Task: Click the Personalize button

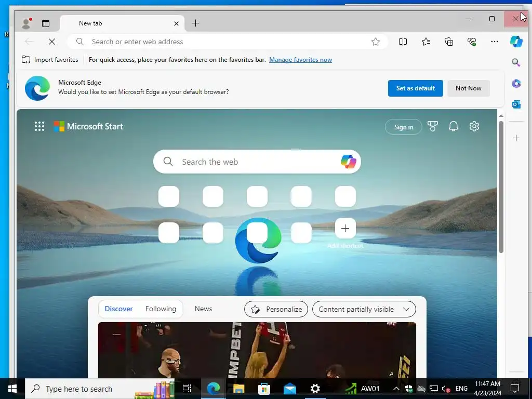Action: pos(276,309)
